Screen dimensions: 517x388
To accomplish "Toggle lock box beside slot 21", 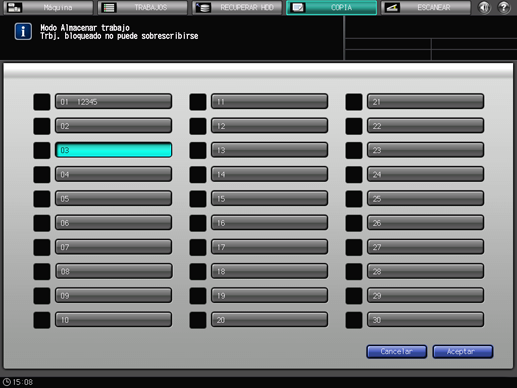I will click(x=354, y=102).
